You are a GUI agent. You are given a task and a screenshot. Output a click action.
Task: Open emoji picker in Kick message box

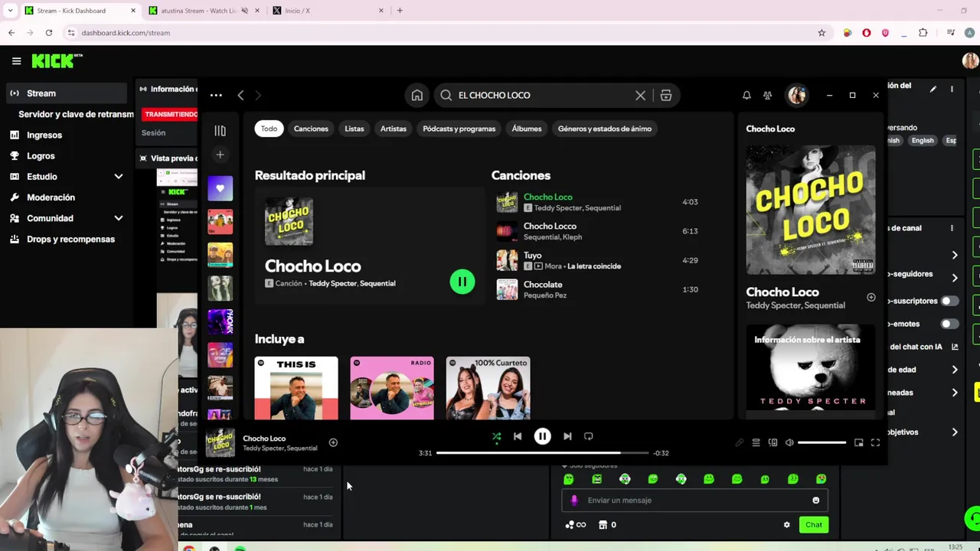(x=815, y=500)
